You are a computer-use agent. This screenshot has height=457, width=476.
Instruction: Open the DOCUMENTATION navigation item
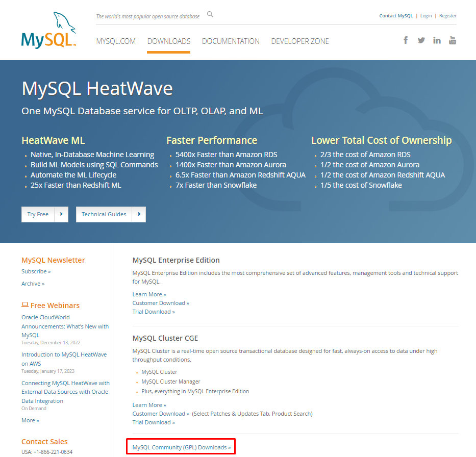point(231,41)
